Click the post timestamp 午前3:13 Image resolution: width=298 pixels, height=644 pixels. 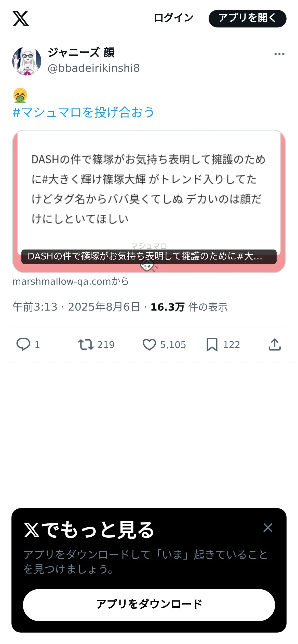[35, 307]
